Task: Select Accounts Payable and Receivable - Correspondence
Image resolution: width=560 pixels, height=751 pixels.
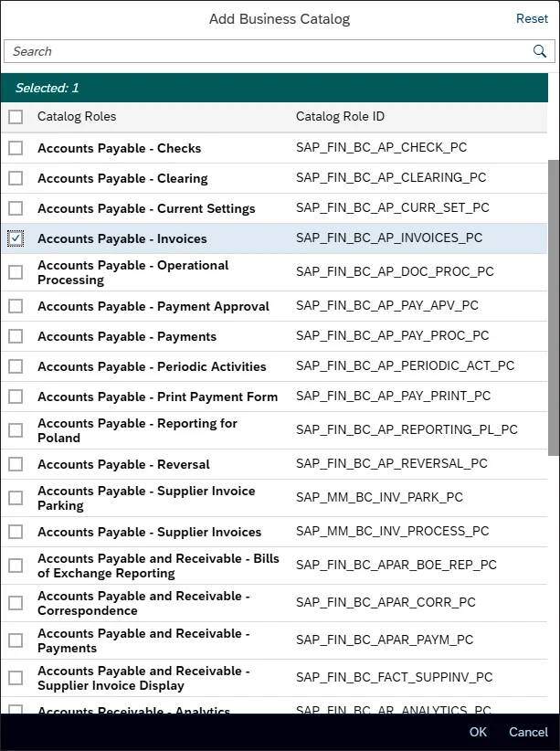Action: 16,602
